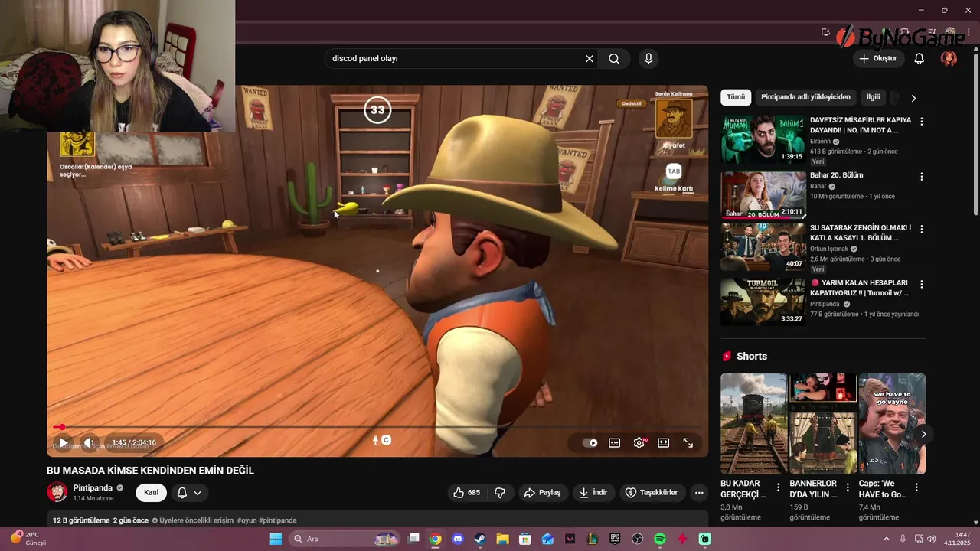Send thanks with the Teşekkürler button
This screenshot has height=551, width=980.
click(x=652, y=492)
